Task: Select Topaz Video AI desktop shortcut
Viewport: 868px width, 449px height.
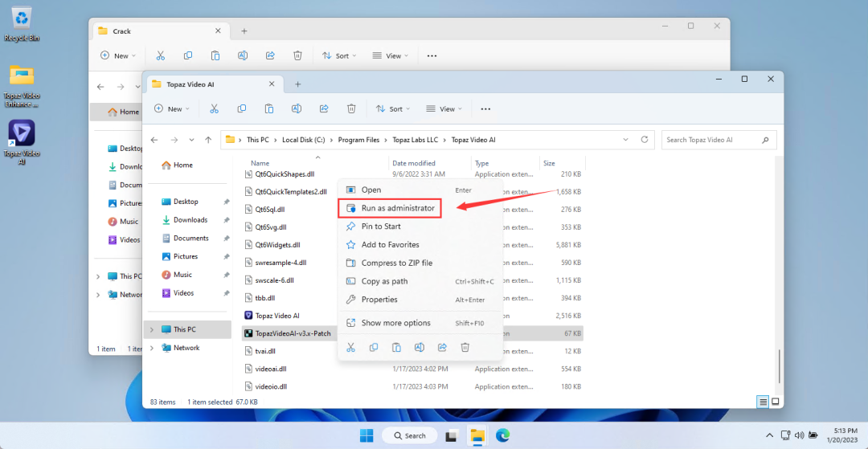Action: (22, 143)
